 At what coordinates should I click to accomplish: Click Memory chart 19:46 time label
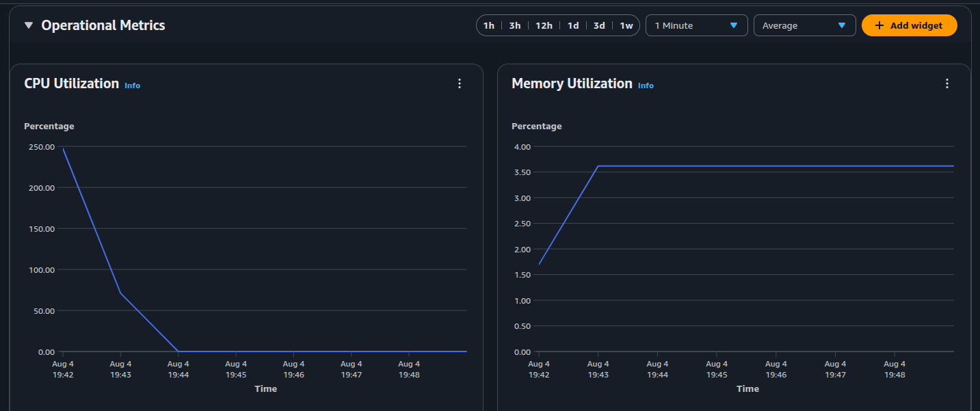click(776, 369)
